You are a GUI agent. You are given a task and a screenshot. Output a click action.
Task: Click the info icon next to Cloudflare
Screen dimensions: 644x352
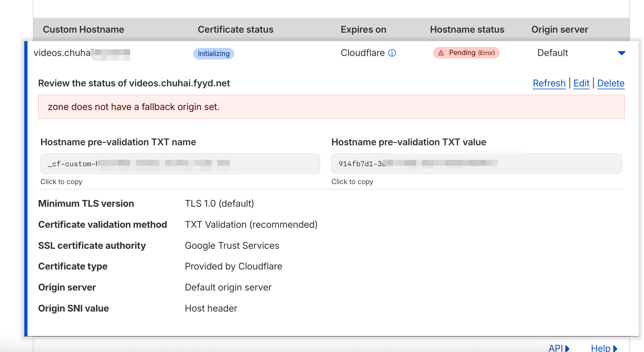point(392,53)
